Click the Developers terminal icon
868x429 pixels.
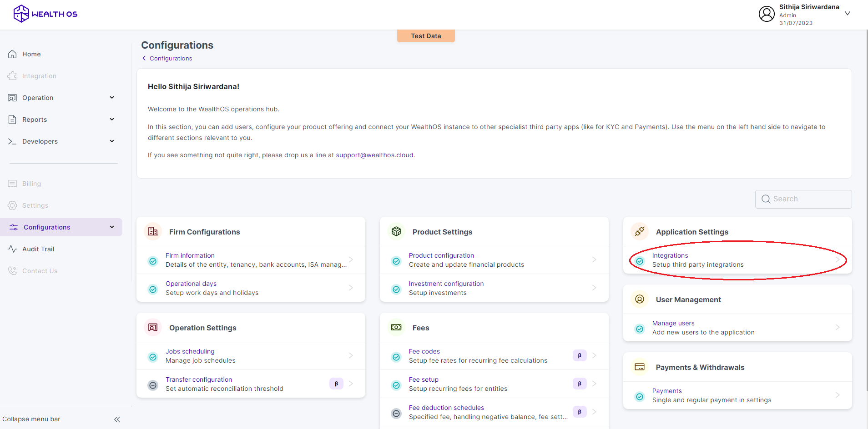tap(12, 141)
